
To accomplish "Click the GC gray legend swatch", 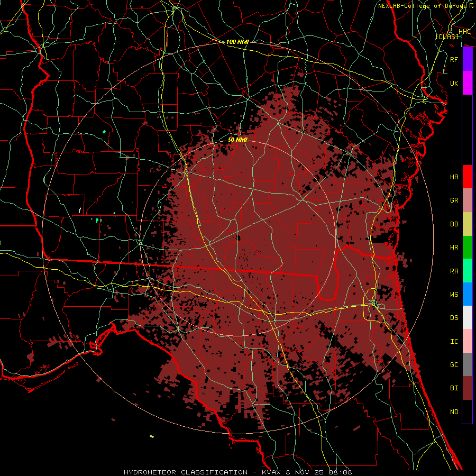I will coord(467,364).
